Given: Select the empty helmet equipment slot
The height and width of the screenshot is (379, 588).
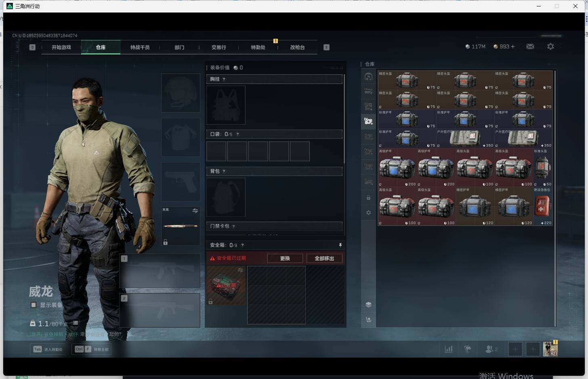Looking at the screenshot, I should (x=181, y=93).
